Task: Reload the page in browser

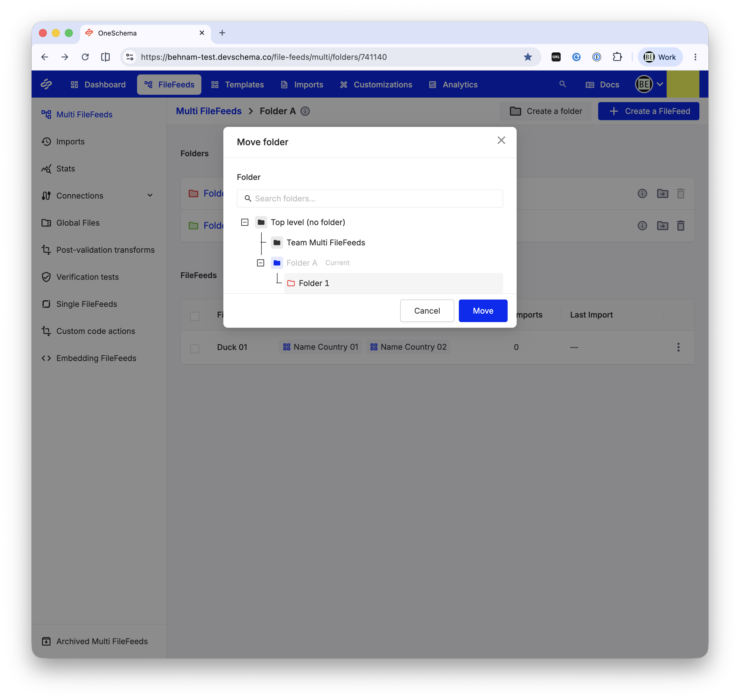Action: click(x=85, y=57)
